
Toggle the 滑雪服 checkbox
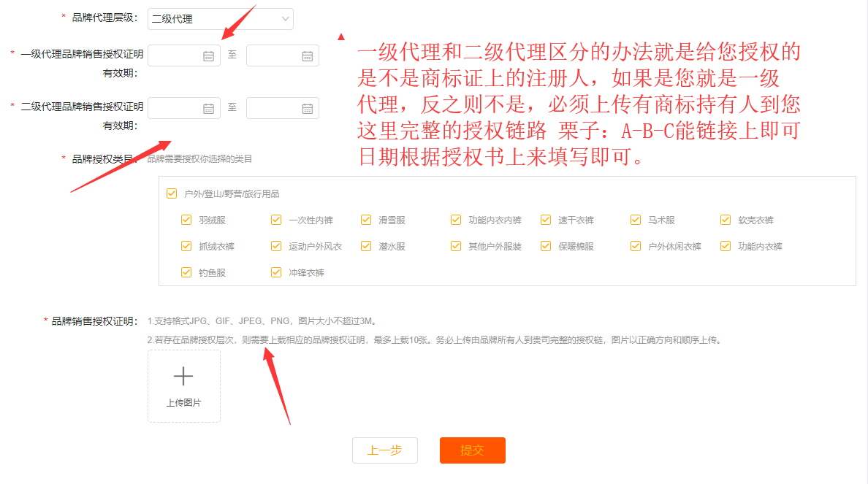[x=366, y=220]
